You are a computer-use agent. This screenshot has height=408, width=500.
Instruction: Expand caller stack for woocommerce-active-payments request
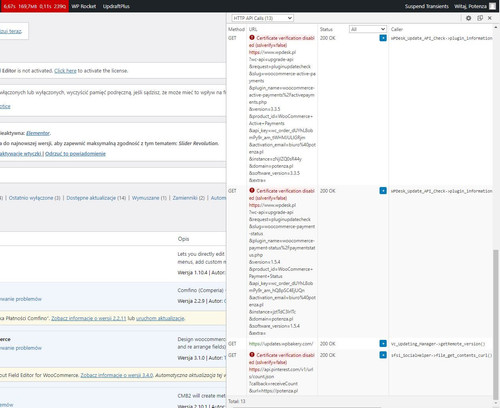[x=383, y=38]
